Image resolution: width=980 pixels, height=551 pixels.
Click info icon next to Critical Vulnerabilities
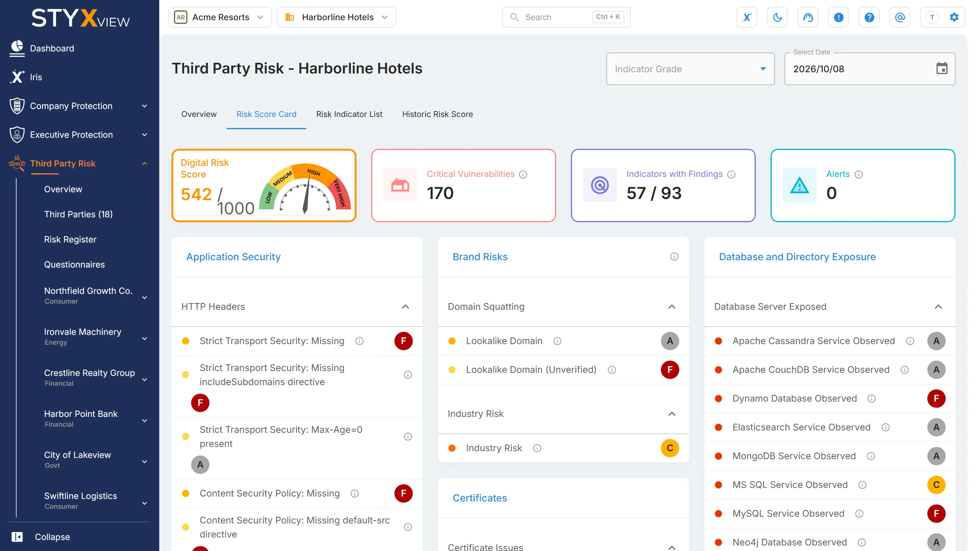[523, 174]
